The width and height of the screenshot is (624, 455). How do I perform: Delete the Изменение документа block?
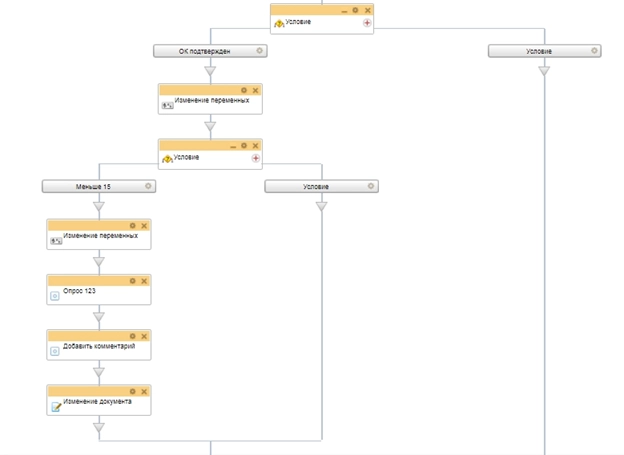144,392
